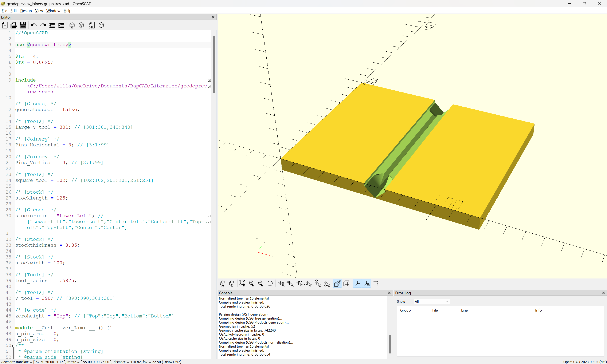
Task: Click the editor vertical scrollbar thumb
Action: 214,64
